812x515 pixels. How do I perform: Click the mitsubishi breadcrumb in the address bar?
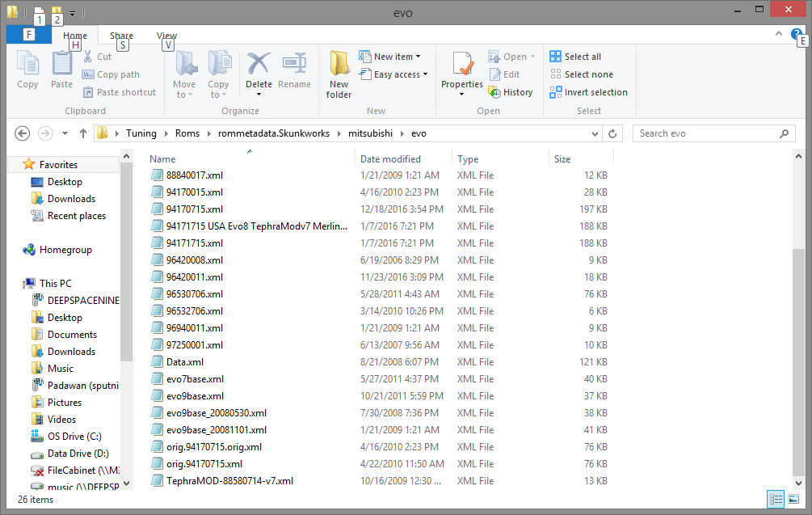point(372,133)
